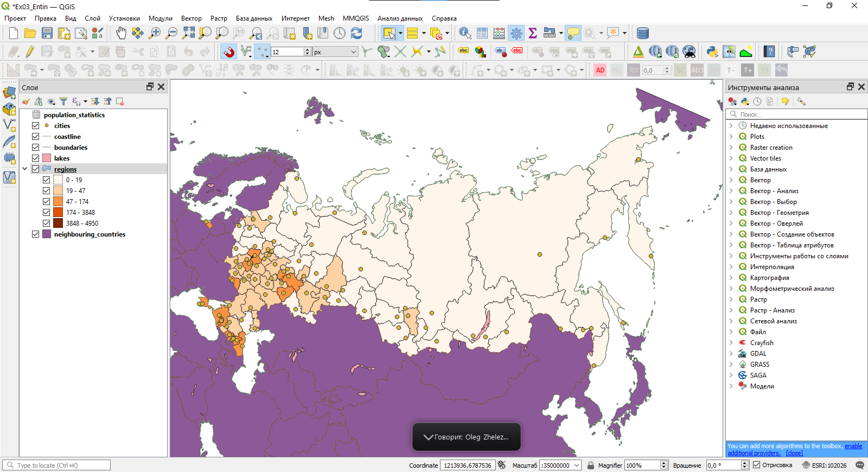
Task: Open the attribute table icon
Action: coord(482,33)
